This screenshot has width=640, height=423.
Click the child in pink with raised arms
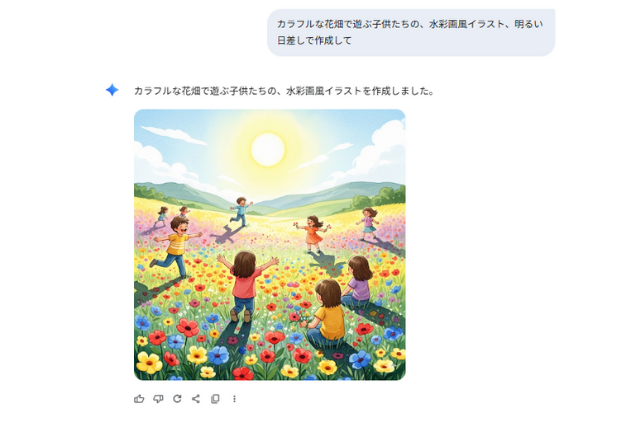pyautogui.click(x=246, y=286)
